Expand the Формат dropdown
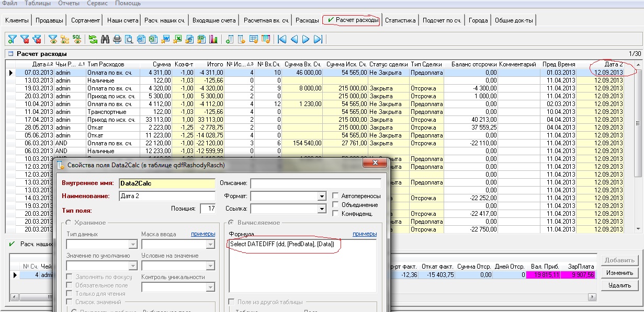 tap(322, 197)
